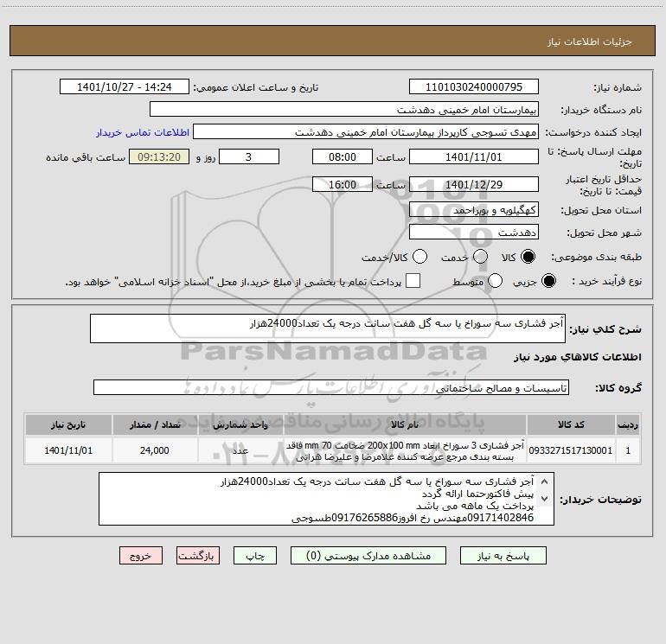The height and width of the screenshot is (644, 666).
Task: Click row number 1 cell
Action: coord(628,450)
